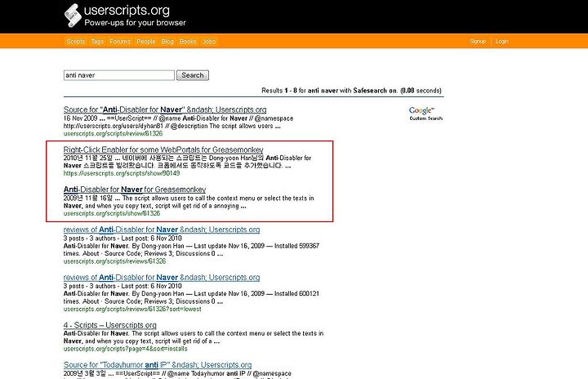
Task: Open the Blog navigation tab
Action: tap(167, 42)
